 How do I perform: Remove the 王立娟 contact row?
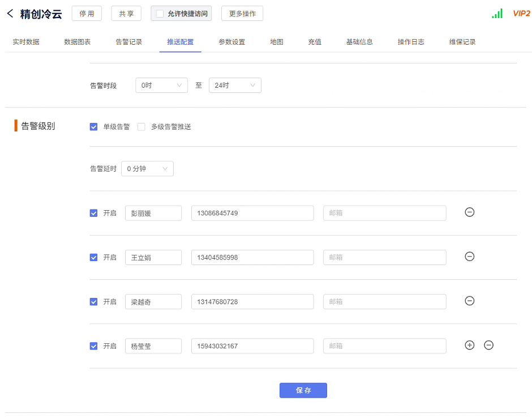point(469,257)
